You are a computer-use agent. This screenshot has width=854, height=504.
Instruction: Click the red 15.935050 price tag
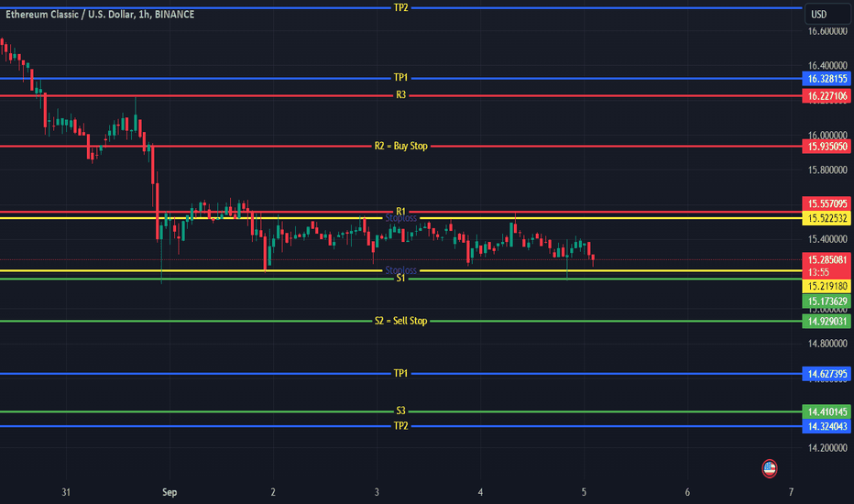827,147
